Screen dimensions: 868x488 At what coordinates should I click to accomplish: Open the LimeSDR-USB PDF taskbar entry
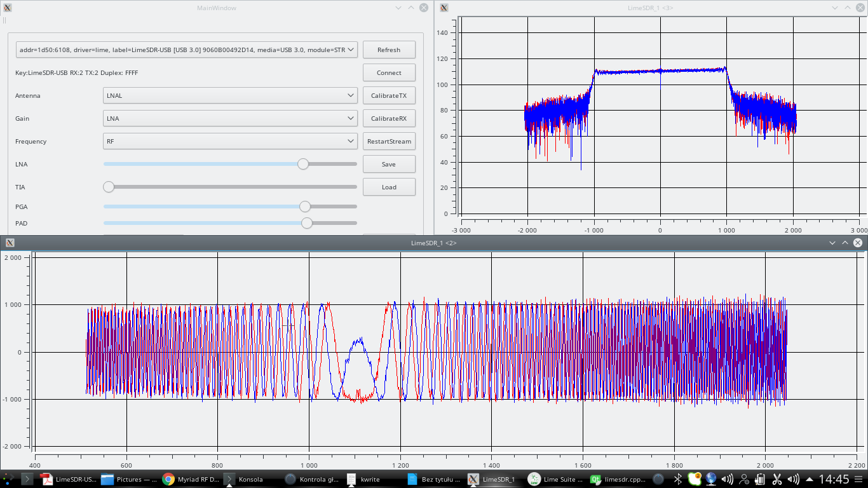click(x=69, y=479)
